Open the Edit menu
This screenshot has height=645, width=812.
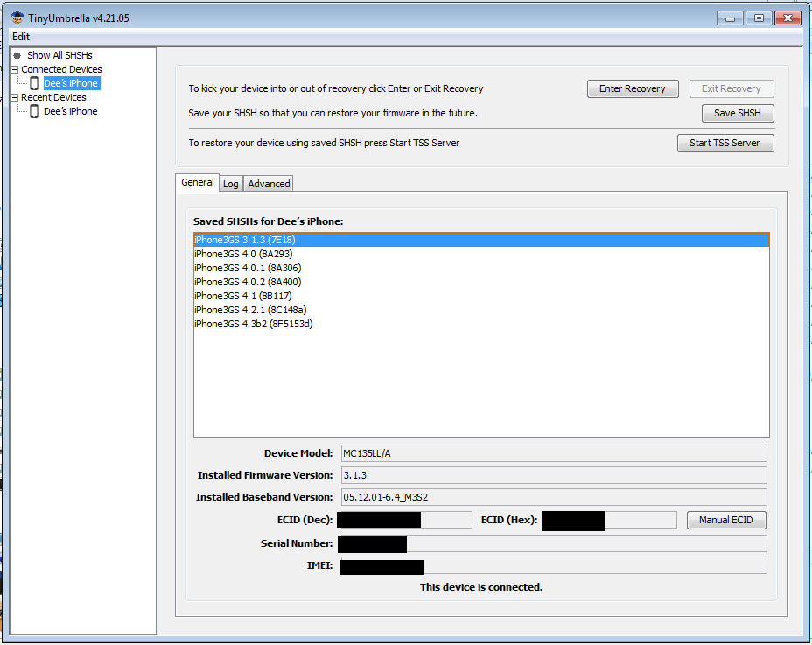click(21, 37)
